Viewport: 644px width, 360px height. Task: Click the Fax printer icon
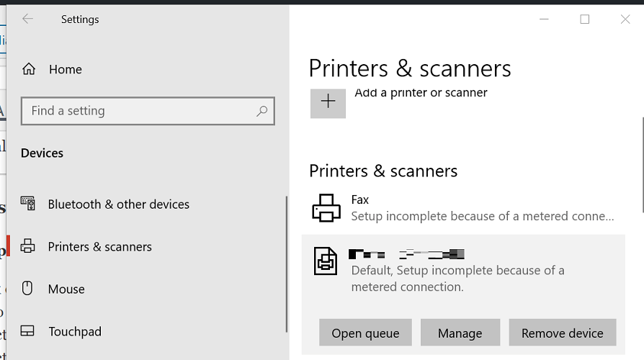click(x=326, y=208)
